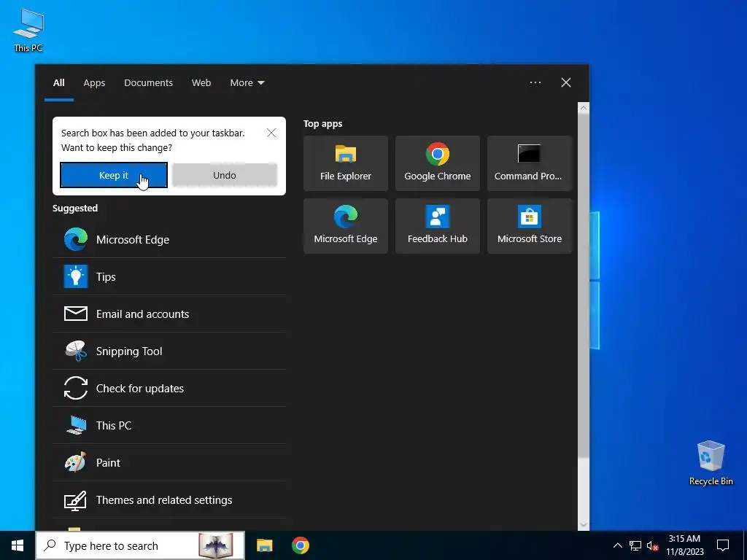Click the muted volume icon
The width and height of the screenshot is (747, 560).
point(653,545)
